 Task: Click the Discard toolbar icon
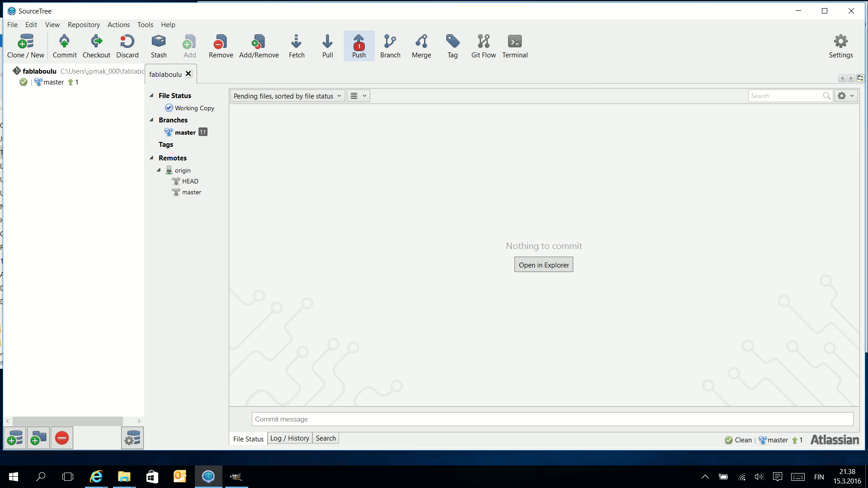127,46
